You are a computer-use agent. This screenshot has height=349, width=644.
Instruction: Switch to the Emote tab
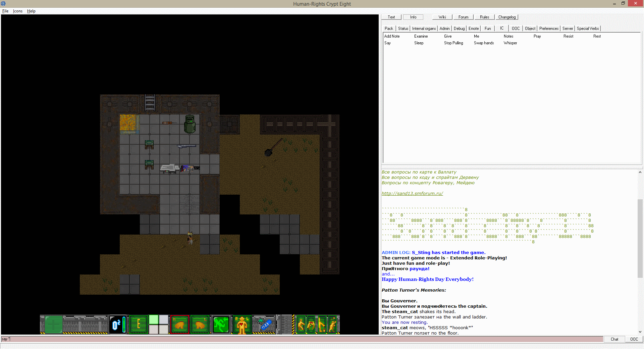point(474,29)
